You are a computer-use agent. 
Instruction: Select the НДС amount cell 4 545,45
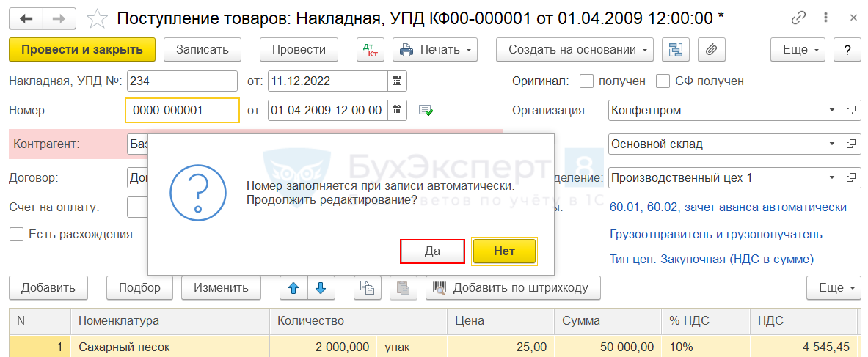[x=805, y=347]
